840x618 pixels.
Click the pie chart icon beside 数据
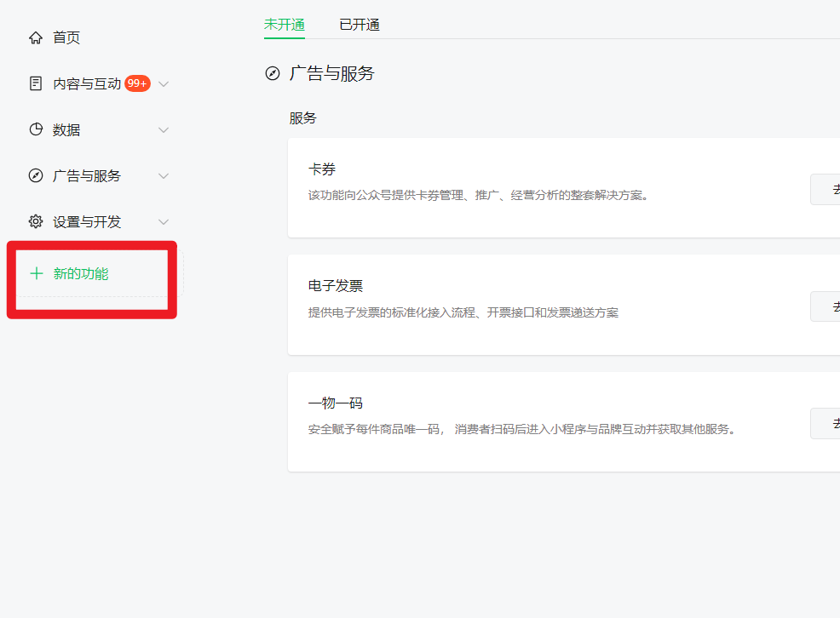36,129
